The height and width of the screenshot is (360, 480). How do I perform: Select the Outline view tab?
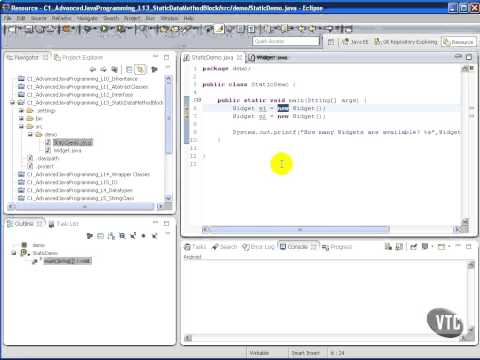pyautogui.click(x=25, y=224)
